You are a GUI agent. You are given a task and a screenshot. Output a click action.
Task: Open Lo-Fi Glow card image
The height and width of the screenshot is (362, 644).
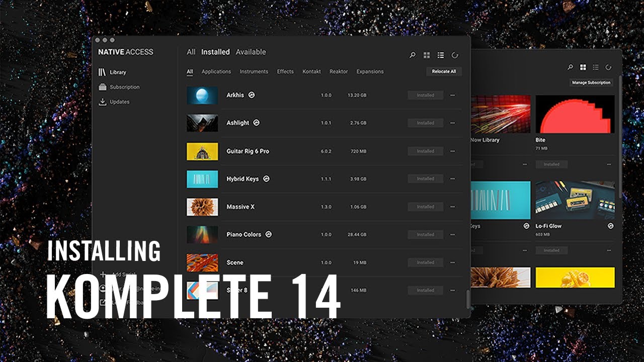[x=575, y=200]
